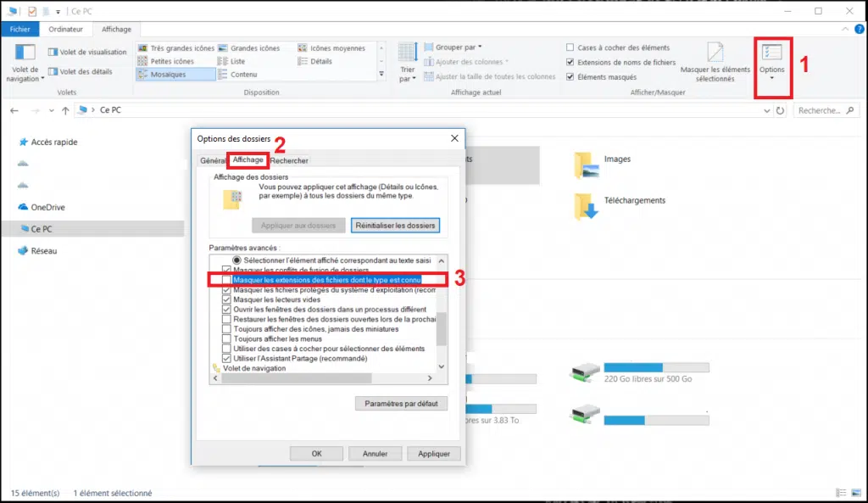Open address bar history dropdown
This screenshot has width=868, height=503.
[x=766, y=111]
